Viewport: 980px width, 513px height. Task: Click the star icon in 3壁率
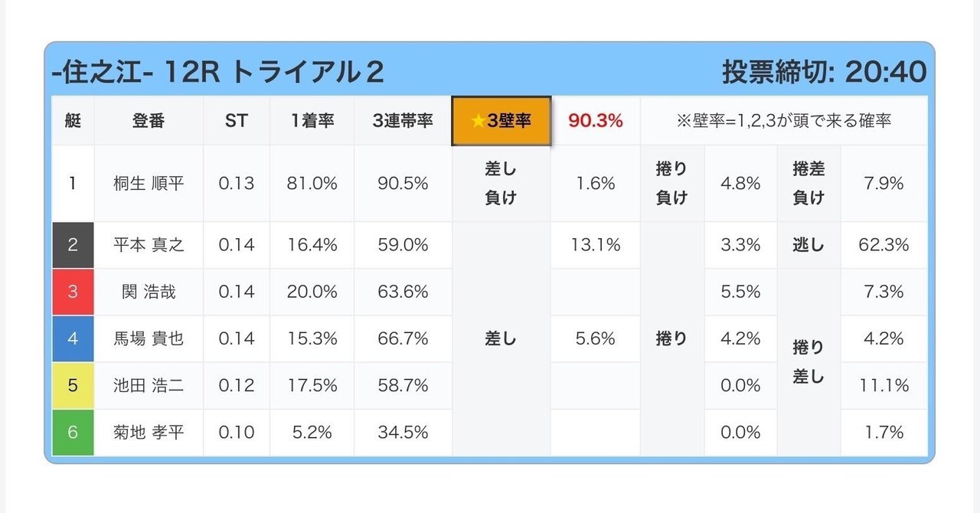(x=478, y=121)
